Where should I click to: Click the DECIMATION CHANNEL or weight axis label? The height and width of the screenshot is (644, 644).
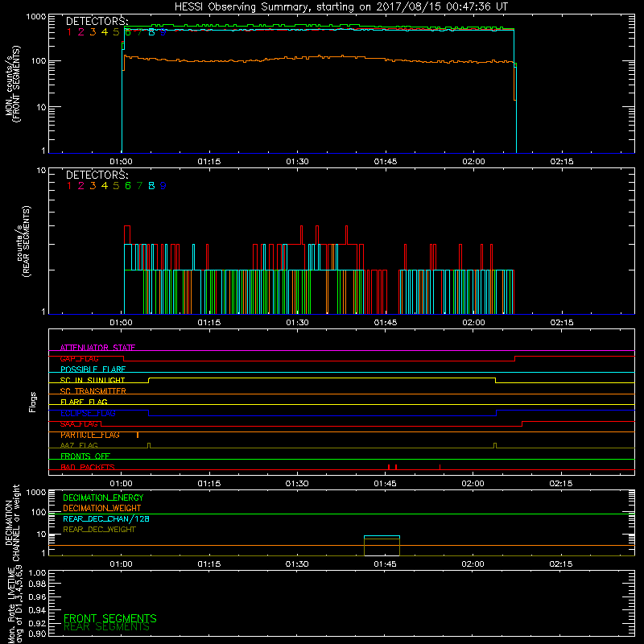(x=12, y=522)
